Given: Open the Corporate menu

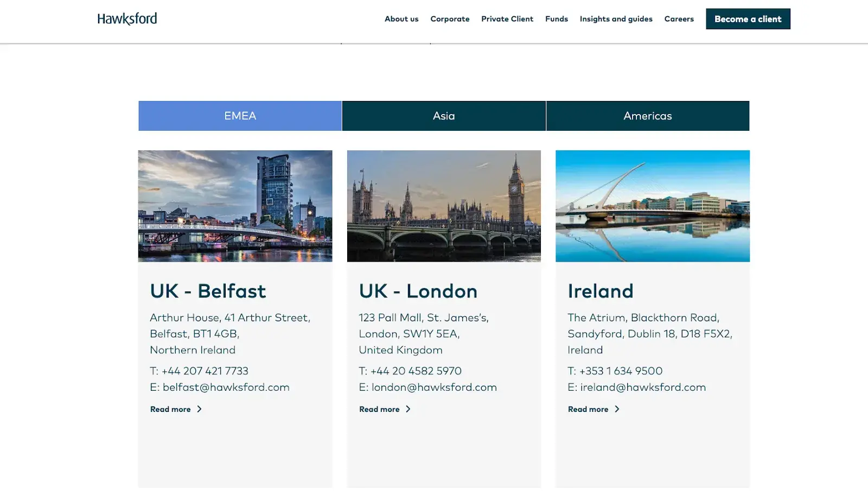Looking at the screenshot, I should pos(450,19).
